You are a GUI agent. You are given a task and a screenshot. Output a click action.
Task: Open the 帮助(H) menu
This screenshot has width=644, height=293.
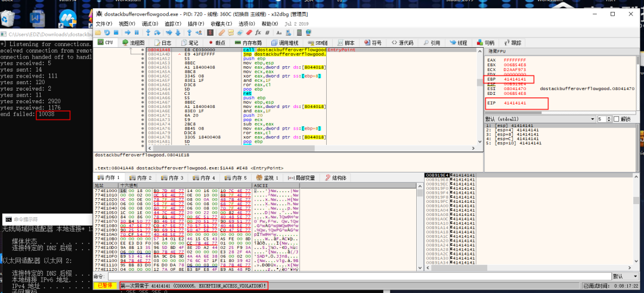pyautogui.click(x=270, y=24)
